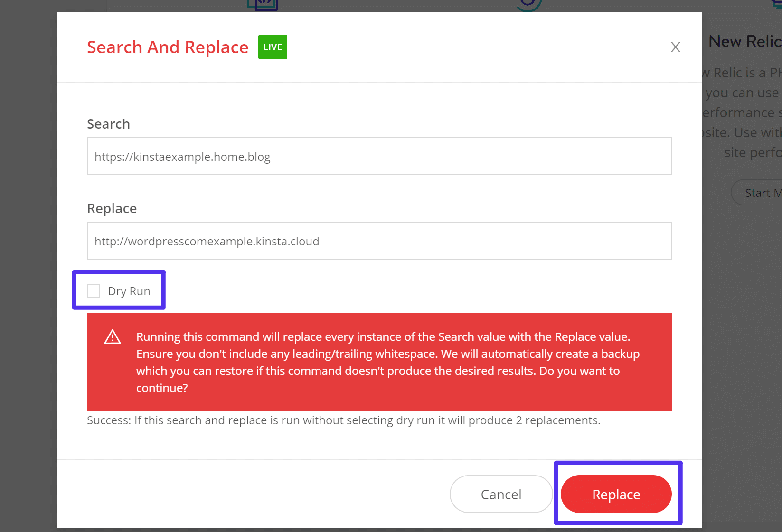Click the Search field label
Viewport: 782px width, 532px height.
point(108,124)
